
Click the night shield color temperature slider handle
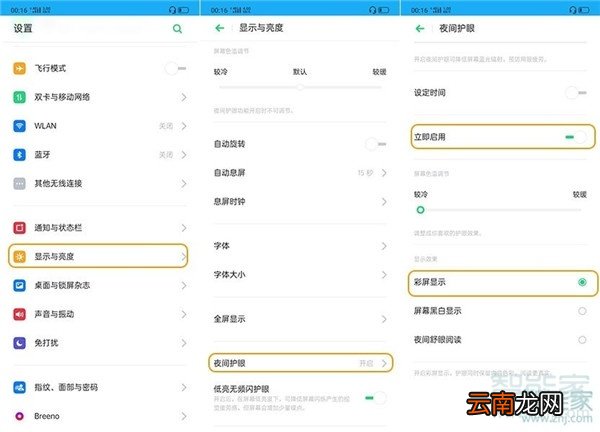420,210
